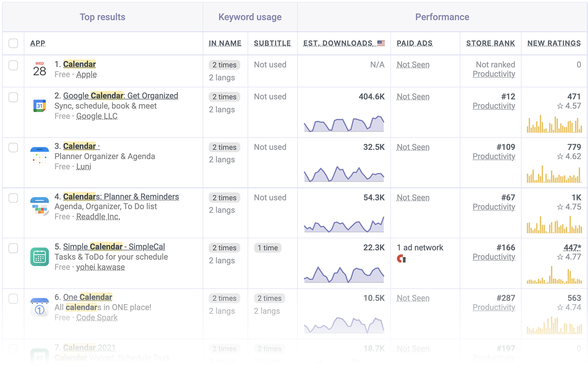
Task: Click the 32.5K downloads trend chart
Action: [x=344, y=174]
